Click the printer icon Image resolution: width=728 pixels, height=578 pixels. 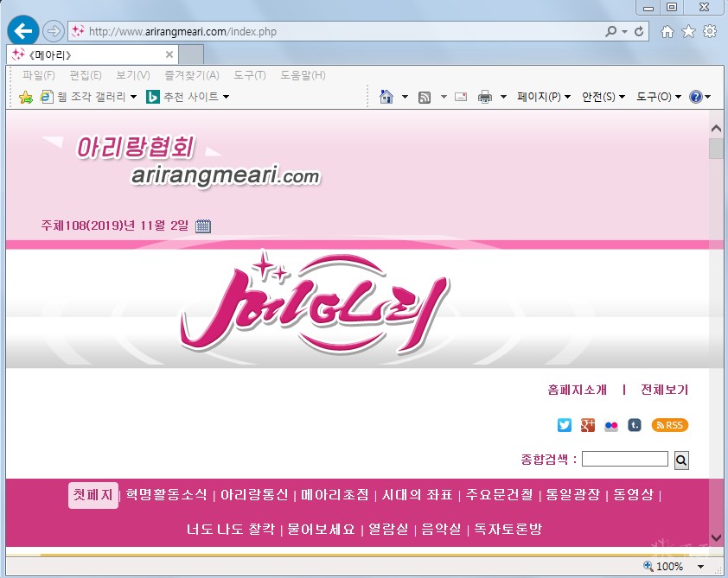point(485,97)
